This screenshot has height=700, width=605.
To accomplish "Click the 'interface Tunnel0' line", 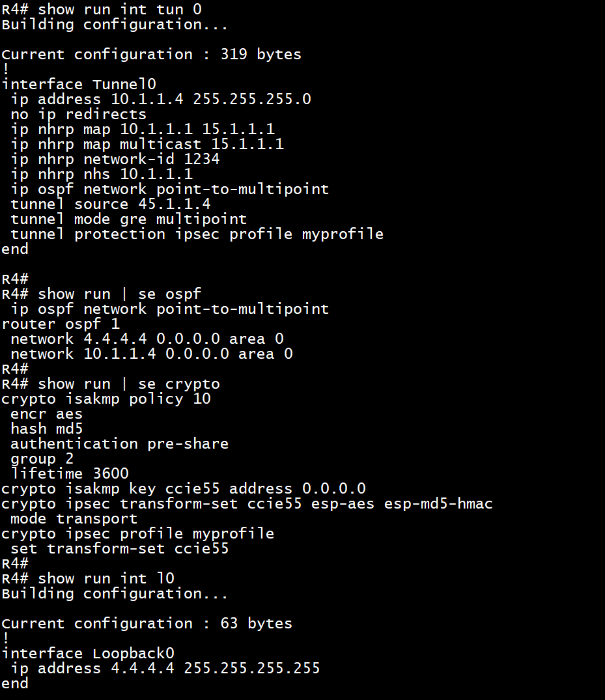I will coord(79,84).
